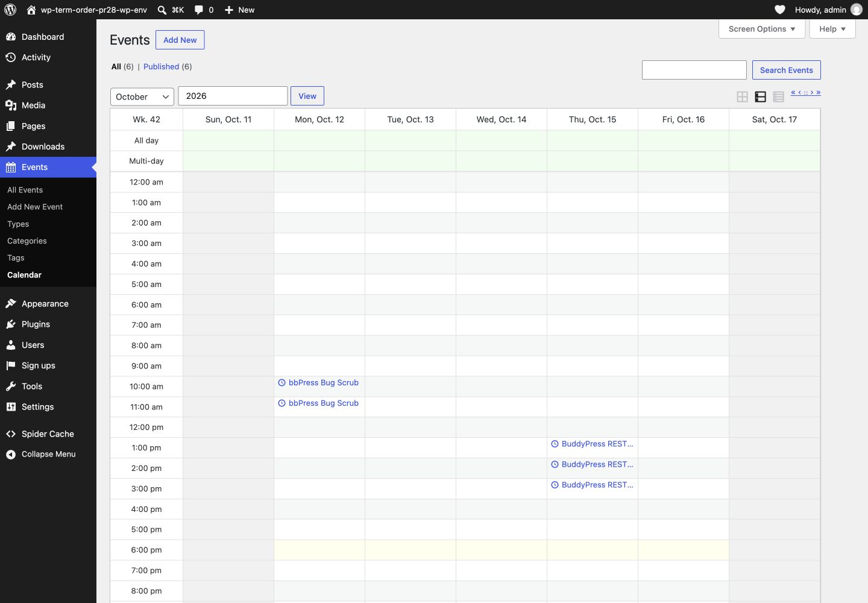Switch to day list view icon
The image size is (868, 603).
tap(778, 96)
